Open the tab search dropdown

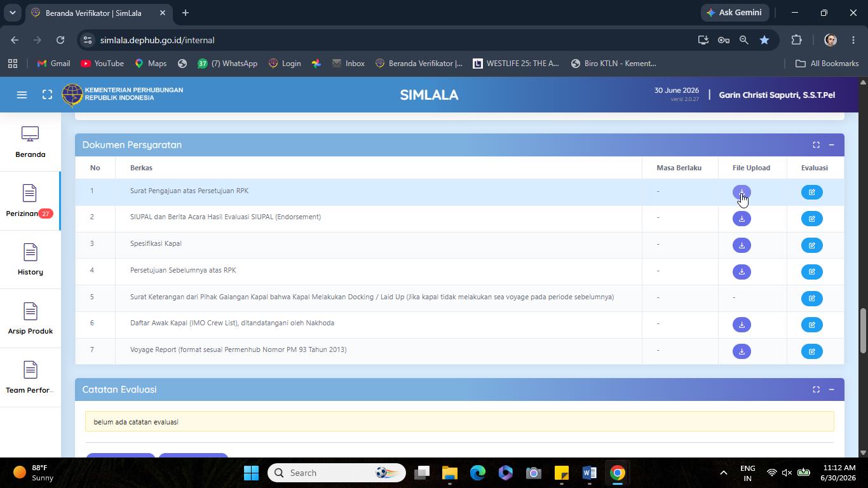[x=12, y=13]
